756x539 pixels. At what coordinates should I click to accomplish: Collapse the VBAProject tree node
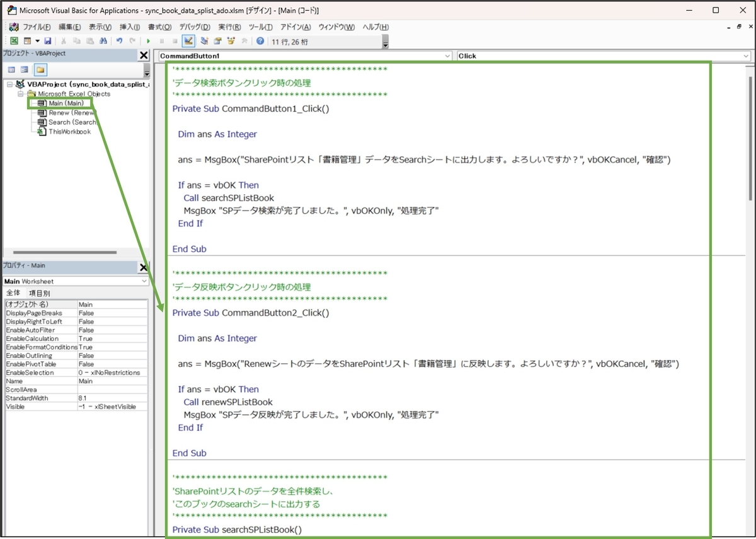(9, 84)
